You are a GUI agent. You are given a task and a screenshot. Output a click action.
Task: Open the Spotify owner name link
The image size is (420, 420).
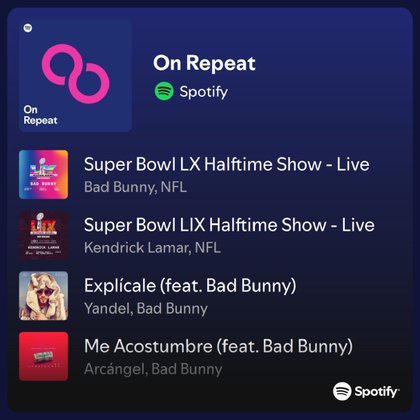coord(203,92)
